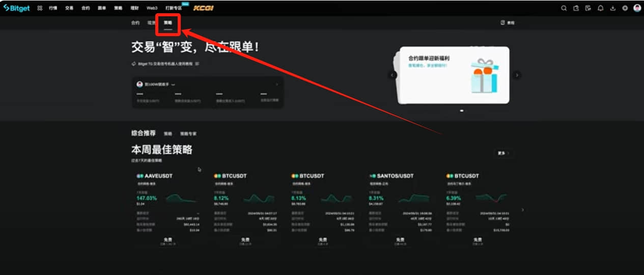Open 跟单 in the top navigation
This screenshot has height=275, width=644.
pyautogui.click(x=102, y=8)
